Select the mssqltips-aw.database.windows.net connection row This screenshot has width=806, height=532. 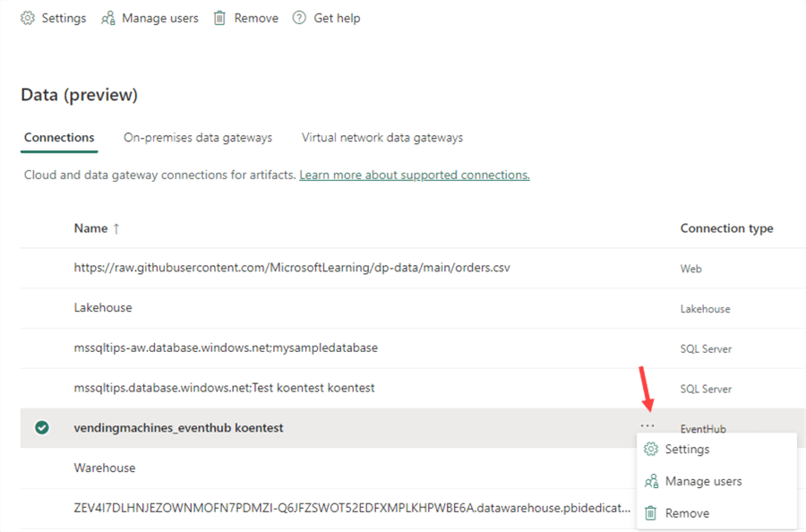[x=226, y=348]
